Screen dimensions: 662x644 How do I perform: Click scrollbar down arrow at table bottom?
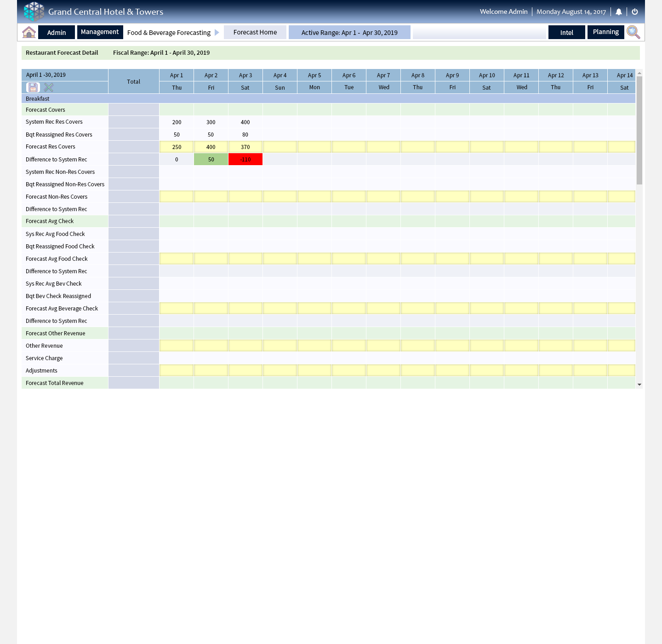[x=639, y=385]
